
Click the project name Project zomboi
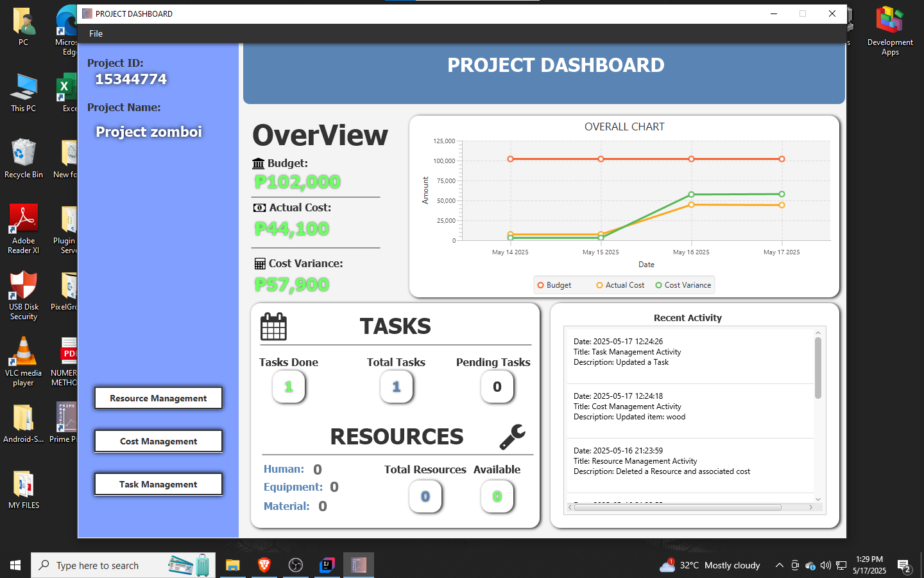(149, 132)
